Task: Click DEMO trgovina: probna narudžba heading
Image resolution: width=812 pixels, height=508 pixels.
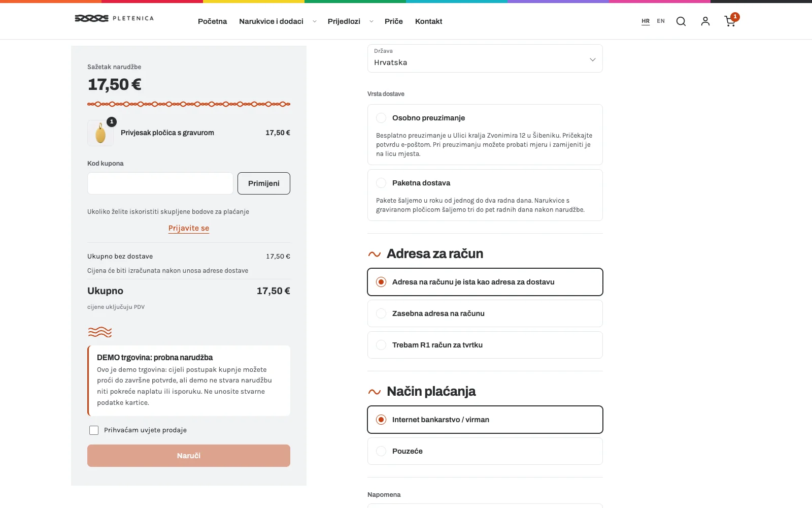Action: click(x=155, y=358)
